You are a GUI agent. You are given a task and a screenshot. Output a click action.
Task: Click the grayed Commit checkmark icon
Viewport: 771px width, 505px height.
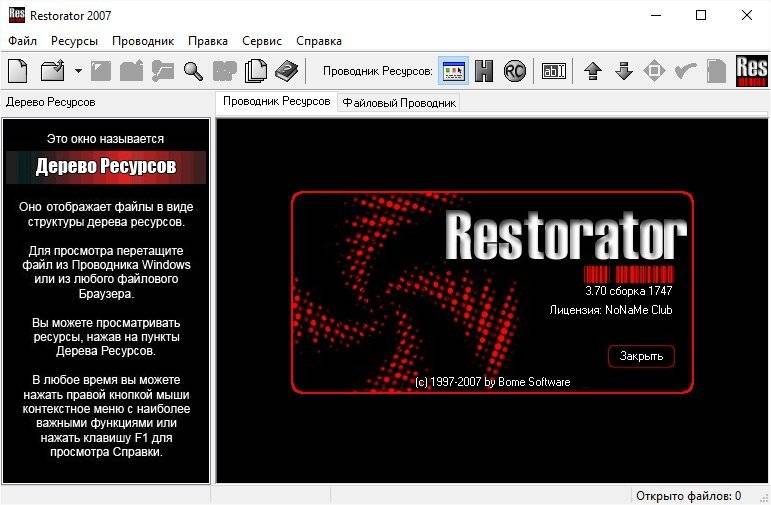pos(685,72)
